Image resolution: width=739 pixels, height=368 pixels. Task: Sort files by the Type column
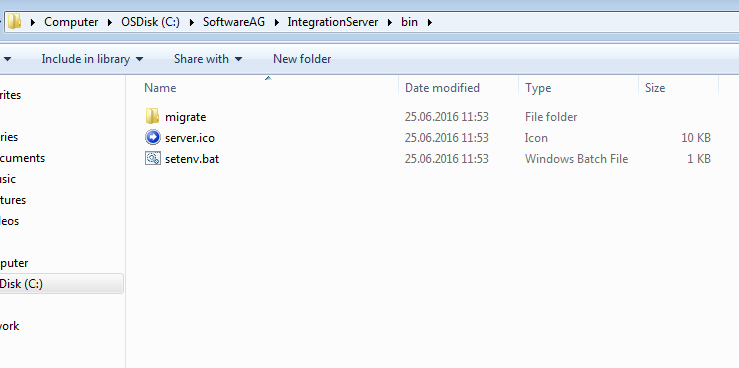pyautogui.click(x=579, y=88)
